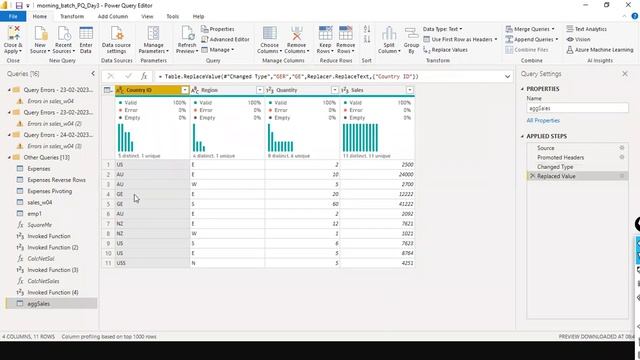Select the aggSales query

[51, 304]
